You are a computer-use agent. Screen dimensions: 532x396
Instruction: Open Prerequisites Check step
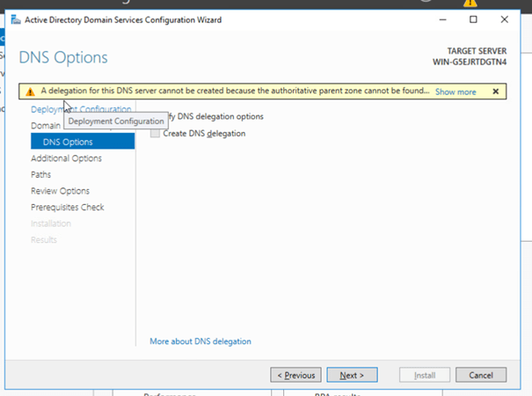(x=67, y=208)
